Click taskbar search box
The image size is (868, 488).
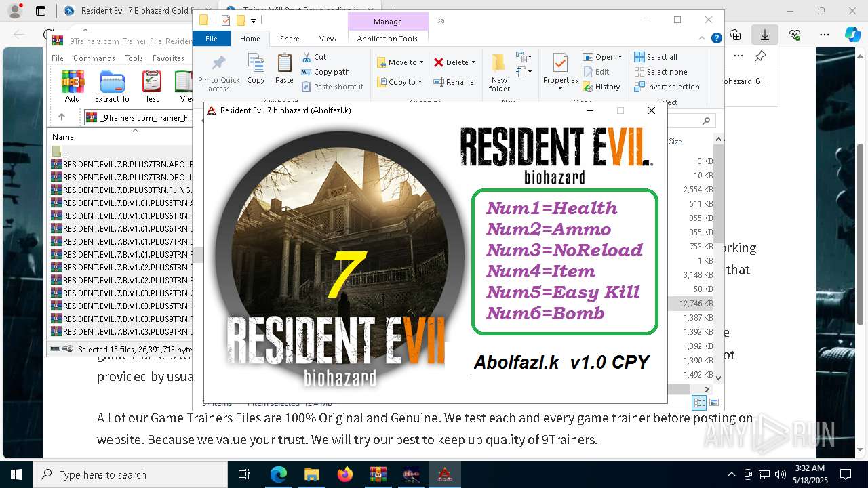130,474
